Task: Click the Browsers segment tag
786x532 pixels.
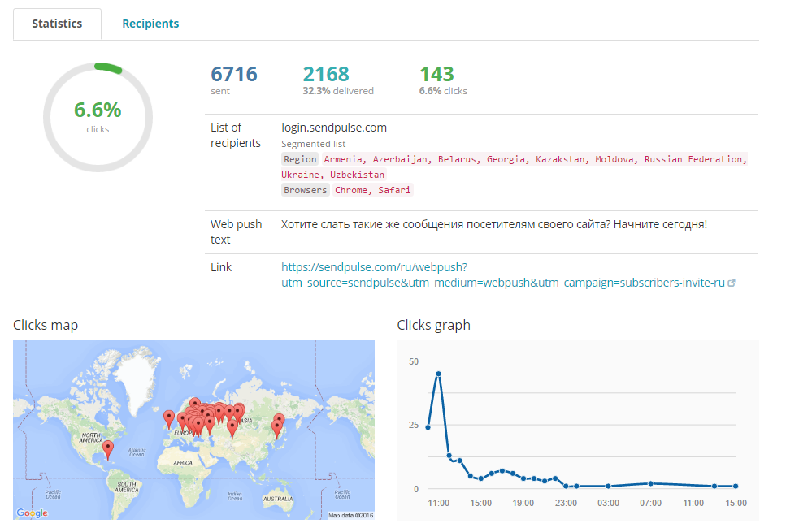Action: tap(306, 190)
